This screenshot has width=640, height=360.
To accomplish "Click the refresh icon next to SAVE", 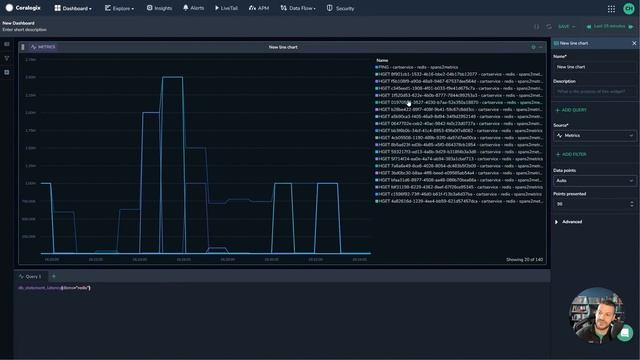I will tap(549, 27).
